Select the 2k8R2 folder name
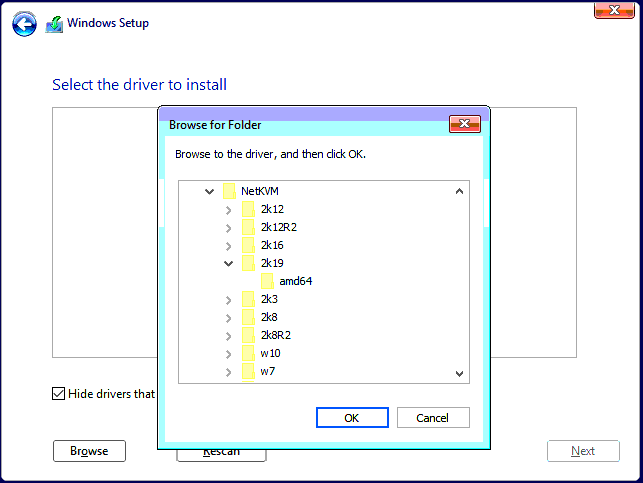643x483 pixels. pos(276,335)
